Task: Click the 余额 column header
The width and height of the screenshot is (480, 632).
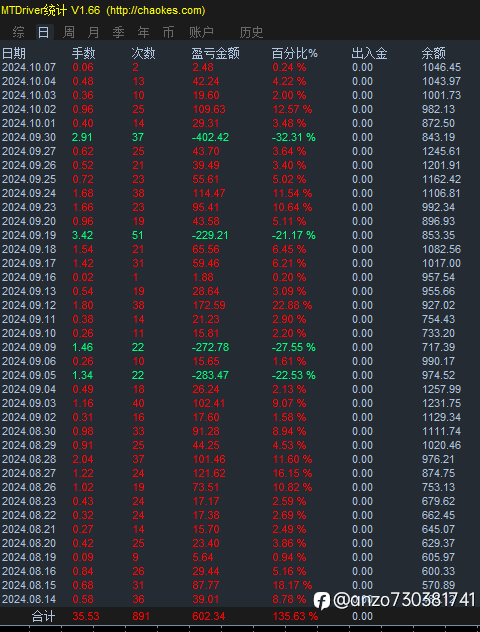Action: pos(434,53)
